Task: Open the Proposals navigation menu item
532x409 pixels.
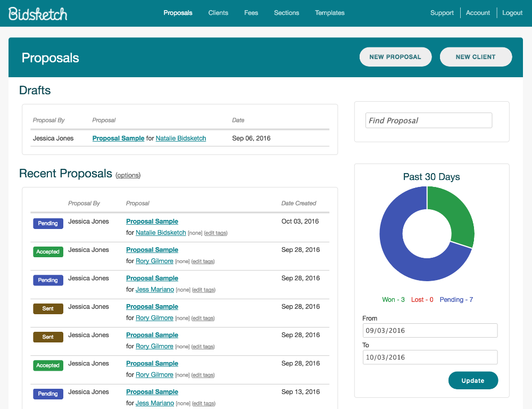Action: pos(178,12)
